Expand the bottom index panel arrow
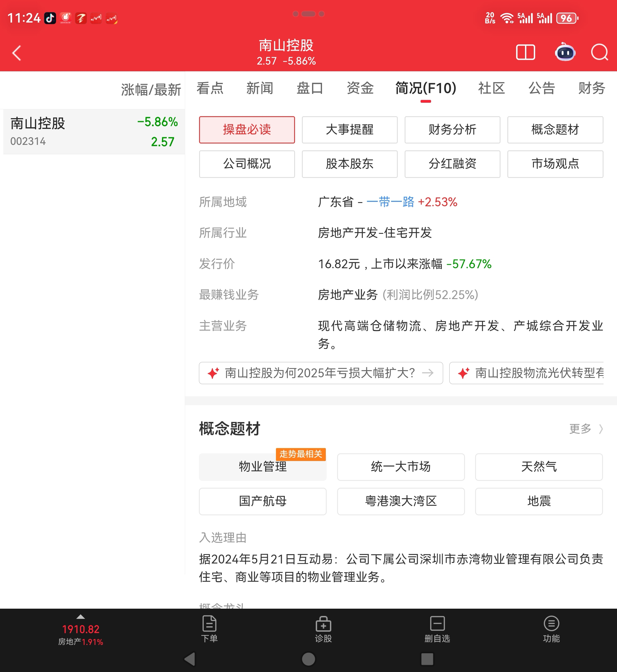The height and width of the screenshot is (672, 617). tap(80, 617)
